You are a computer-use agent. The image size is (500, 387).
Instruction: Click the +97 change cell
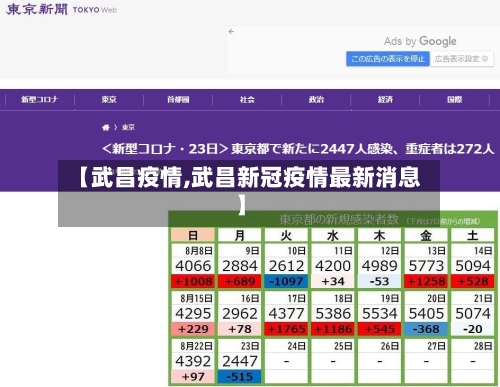193,377
